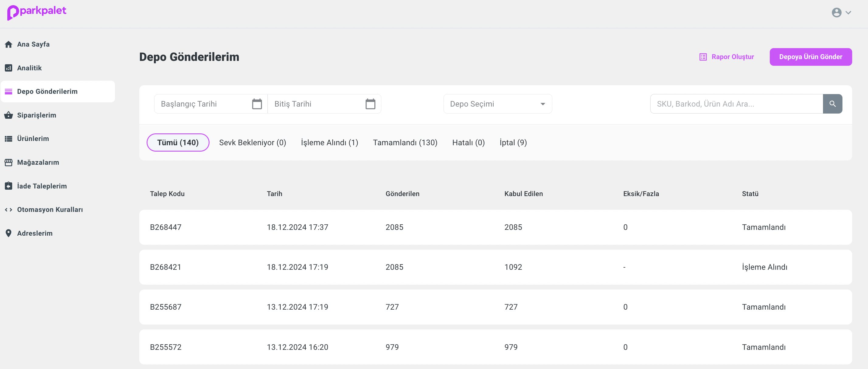The height and width of the screenshot is (369, 868).
Task: Click the Statü column header
Action: coord(750,194)
